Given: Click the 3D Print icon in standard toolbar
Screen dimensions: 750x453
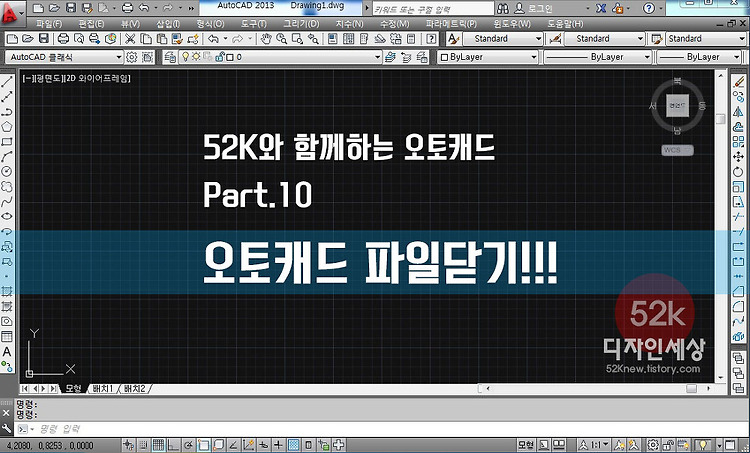Looking at the screenshot, I should click(110, 39).
